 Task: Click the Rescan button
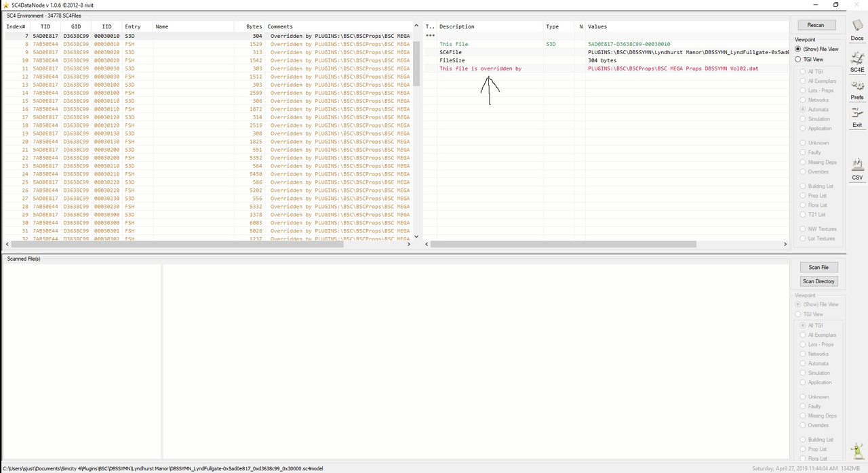(816, 25)
